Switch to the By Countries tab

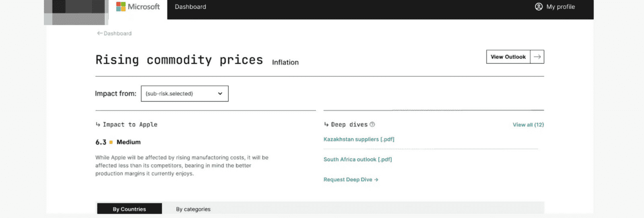click(129, 209)
